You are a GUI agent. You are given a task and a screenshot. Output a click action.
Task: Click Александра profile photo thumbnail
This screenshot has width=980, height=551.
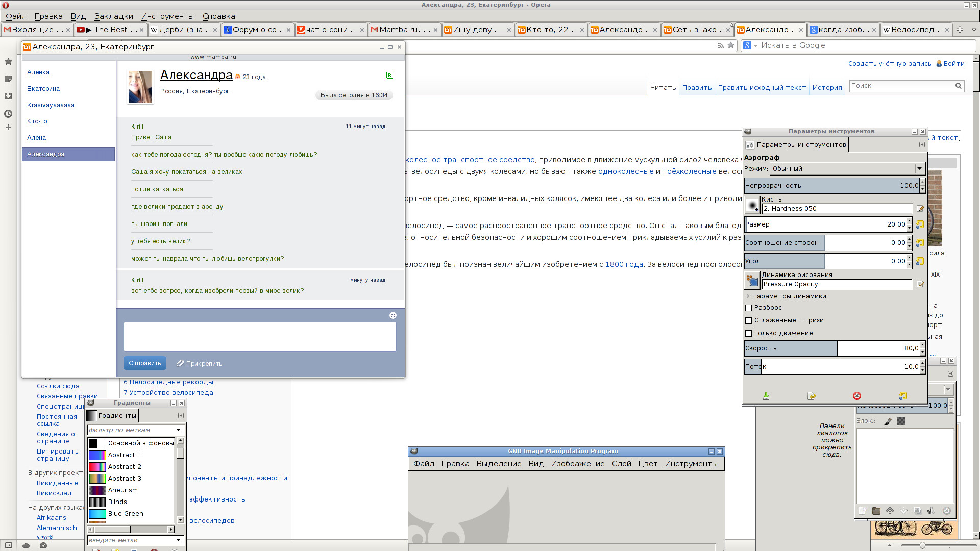coord(140,87)
